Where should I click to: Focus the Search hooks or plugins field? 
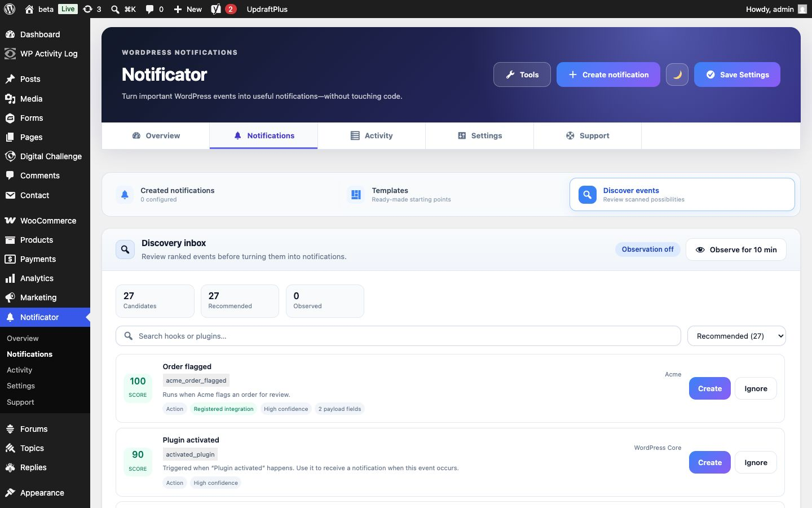pos(398,336)
